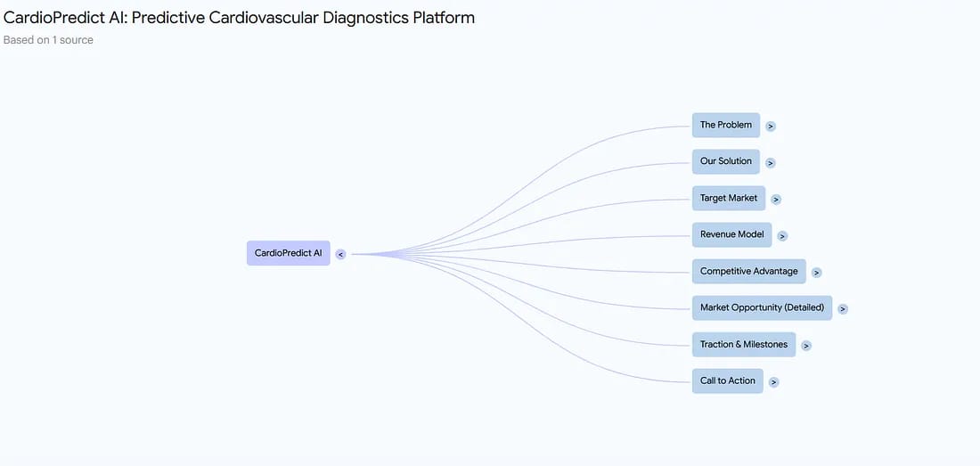The width and height of the screenshot is (980, 466).
Task: Open the Traction & Milestones node
Action: (x=744, y=344)
